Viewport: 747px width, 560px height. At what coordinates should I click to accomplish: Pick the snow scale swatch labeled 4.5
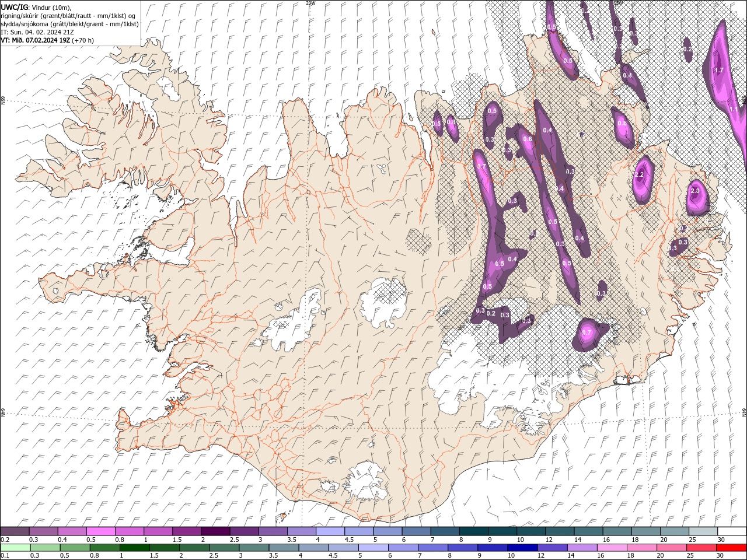point(359,531)
